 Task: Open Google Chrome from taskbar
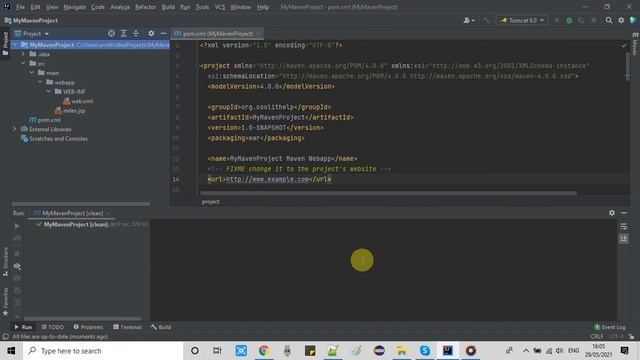pyautogui.click(x=264, y=351)
